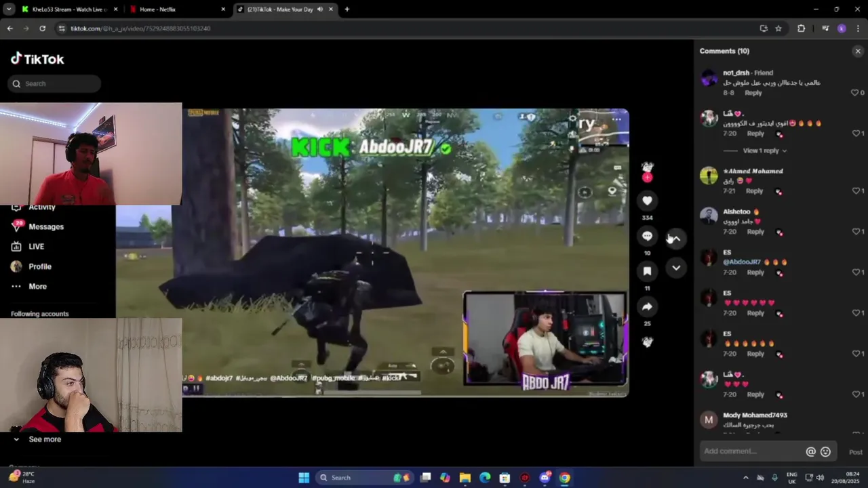
Task: Click the TikTok Search field
Action: 54,83
